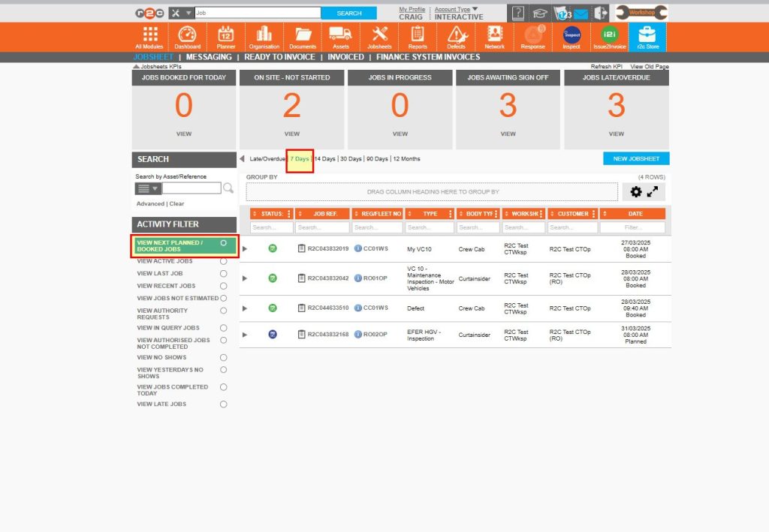The height and width of the screenshot is (532, 769).
Task: Expand the row for job R2C043832042
Action: (x=245, y=278)
